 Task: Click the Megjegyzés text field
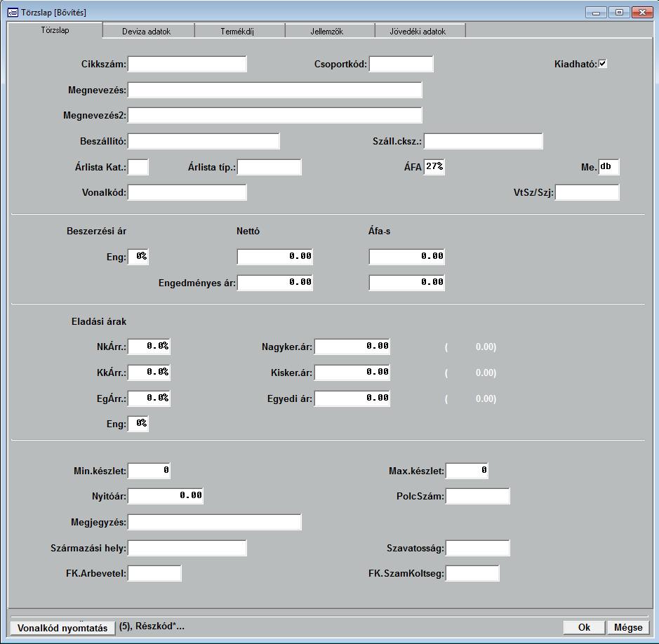[x=214, y=522]
